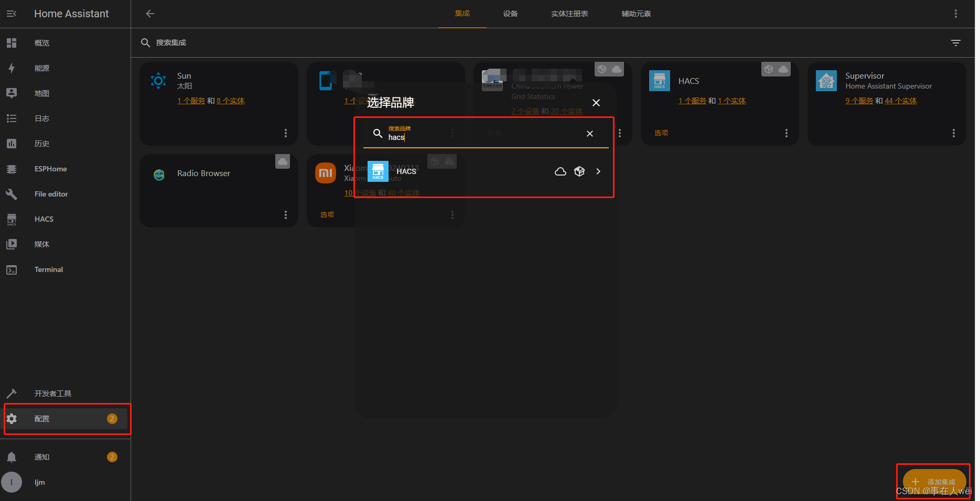Click 选项 on the HACS card

[661, 133]
